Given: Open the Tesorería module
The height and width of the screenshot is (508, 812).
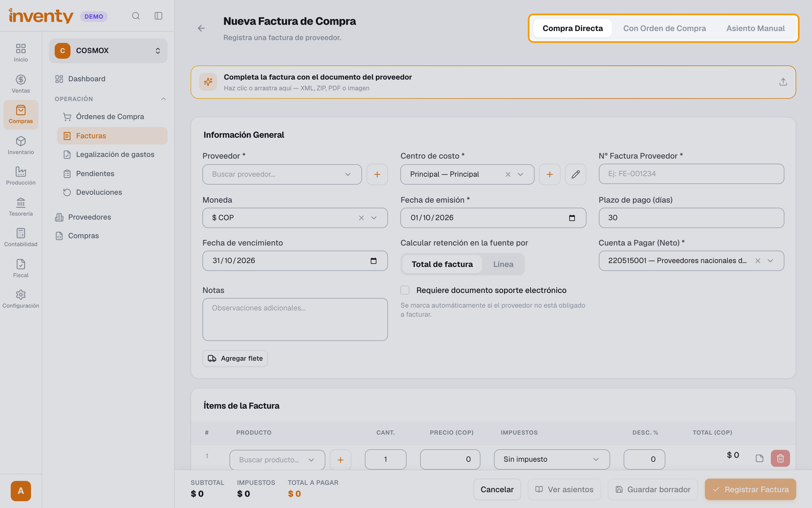Looking at the screenshot, I should [21, 207].
